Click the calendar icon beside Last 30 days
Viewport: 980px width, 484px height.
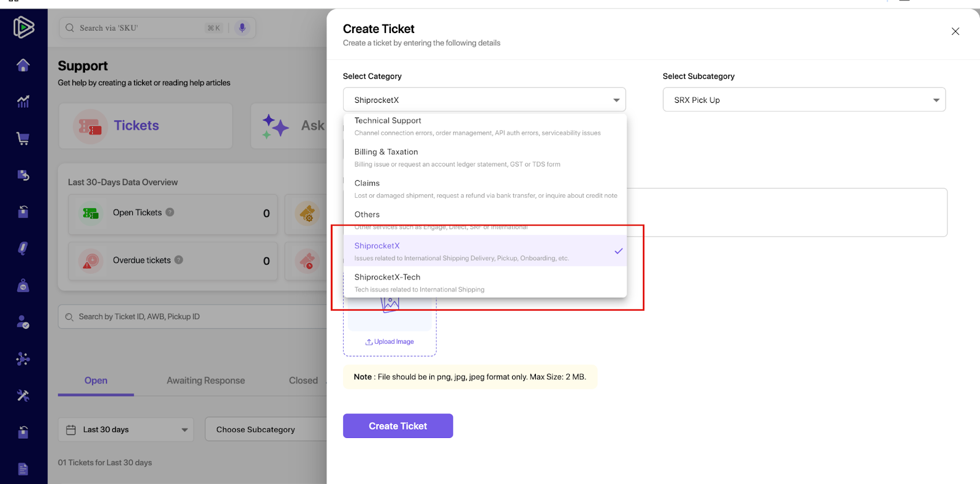(x=71, y=429)
